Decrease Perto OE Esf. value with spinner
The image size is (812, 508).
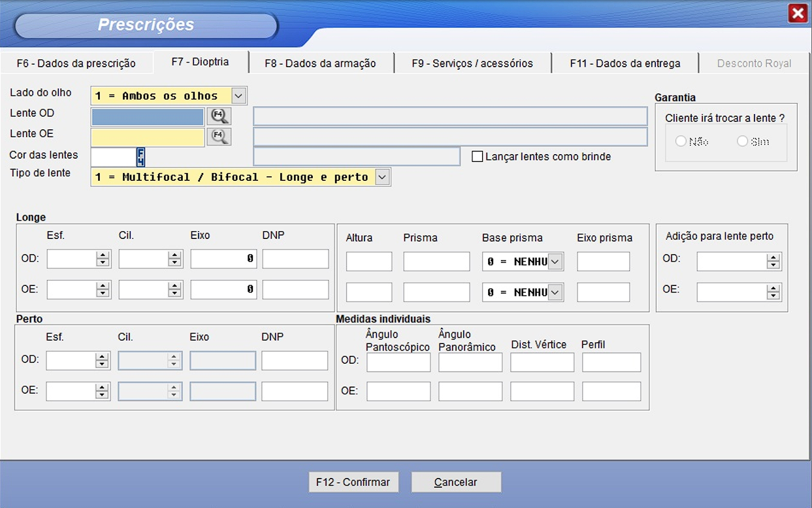[102, 395]
